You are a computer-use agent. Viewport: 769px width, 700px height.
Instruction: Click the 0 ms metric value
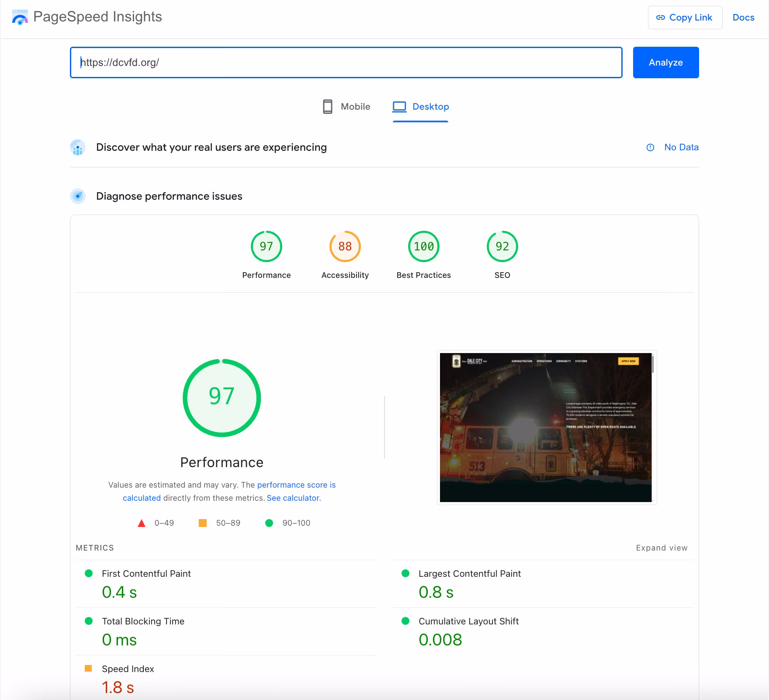tap(119, 640)
